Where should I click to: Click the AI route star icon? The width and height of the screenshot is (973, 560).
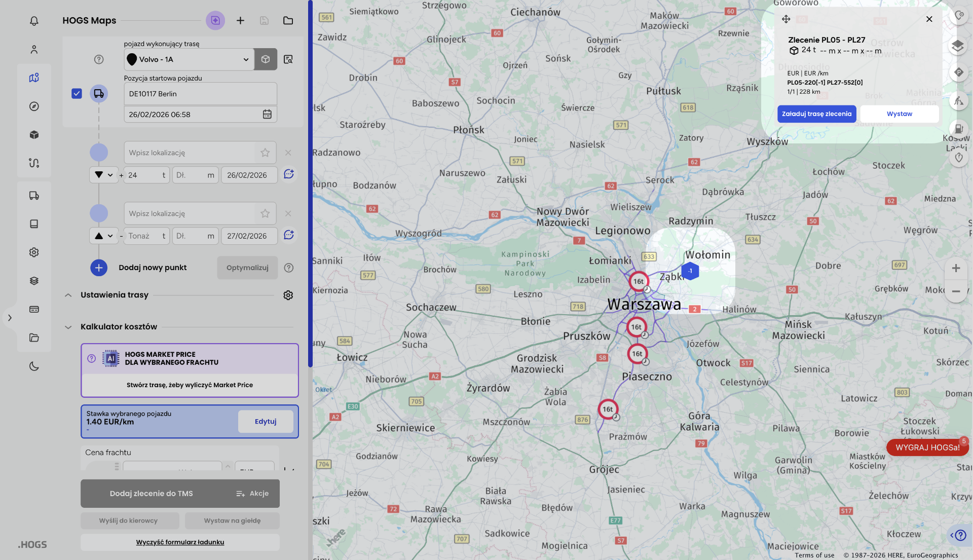(x=215, y=20)
